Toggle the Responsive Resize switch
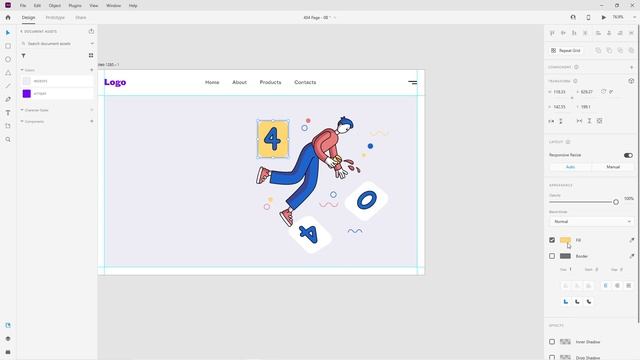Screen dimensions: 640x360 628,155
